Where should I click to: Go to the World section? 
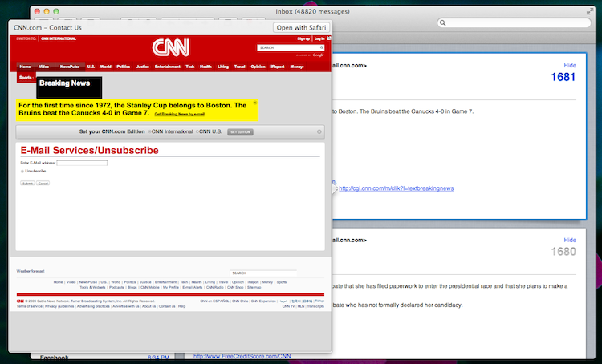click(106, 67)
